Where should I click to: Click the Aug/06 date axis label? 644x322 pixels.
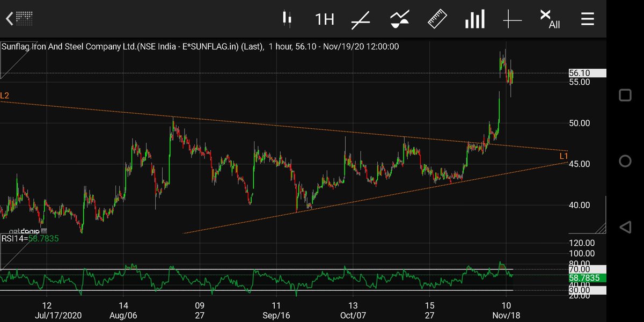tap(123, 316)
